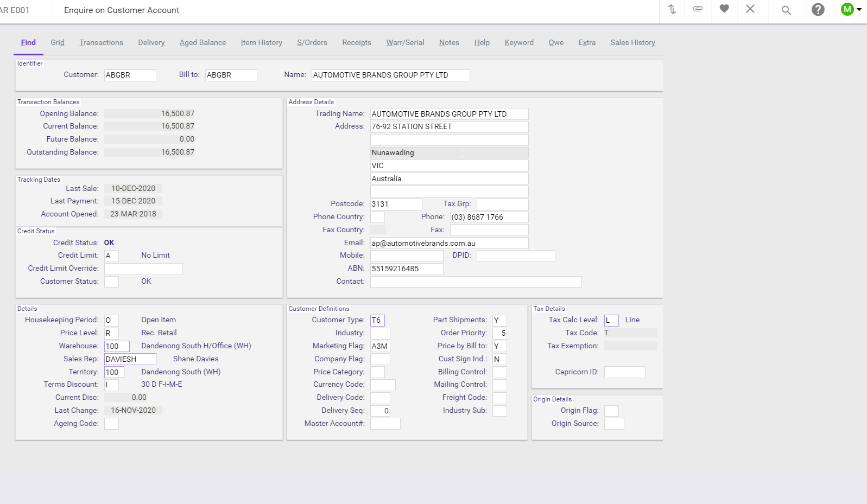The image size is (867, 504).
Task: Click the Warehouse field 100
Action: pos(117,346)
